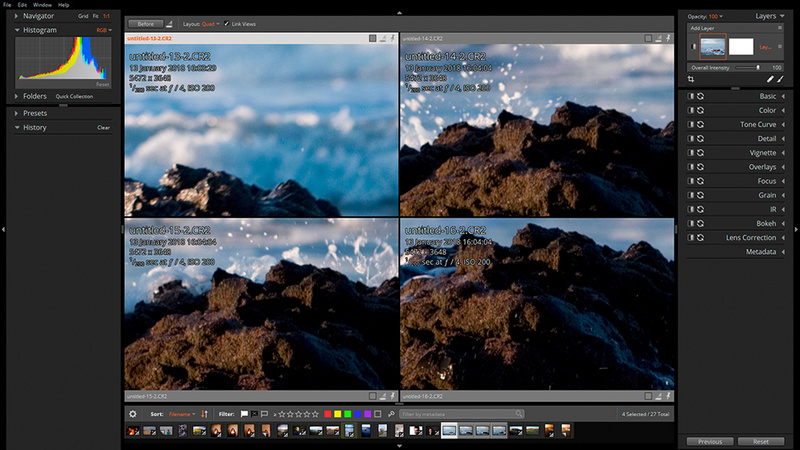Open the filmstrip settings gear
Screen dimensions: 800x450
click(x=133, y=413)
